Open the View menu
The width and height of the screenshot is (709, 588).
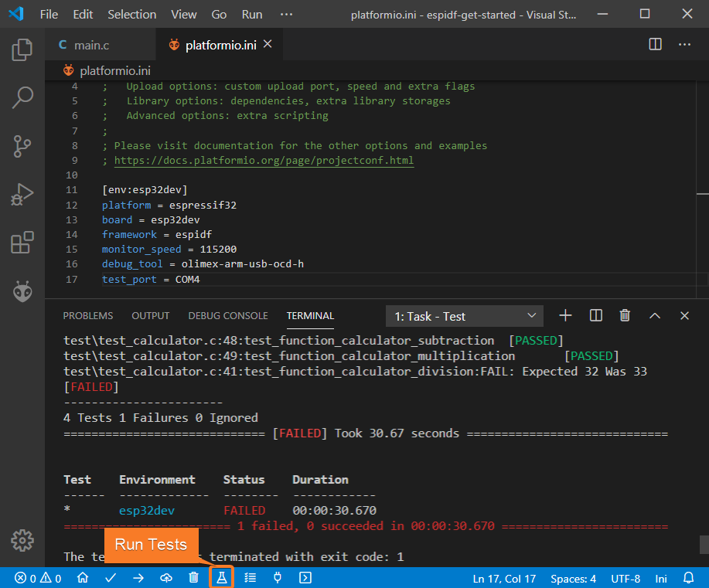click(183, 15)
